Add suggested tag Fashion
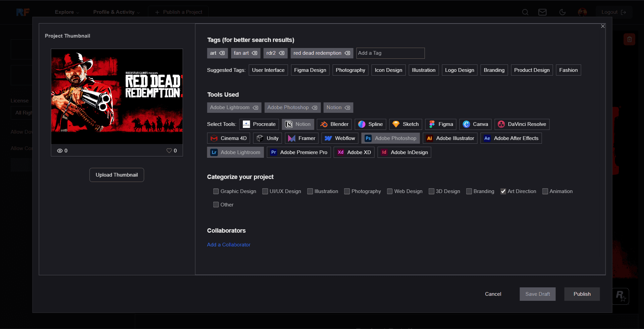644x329 pixels. [569, 70]
